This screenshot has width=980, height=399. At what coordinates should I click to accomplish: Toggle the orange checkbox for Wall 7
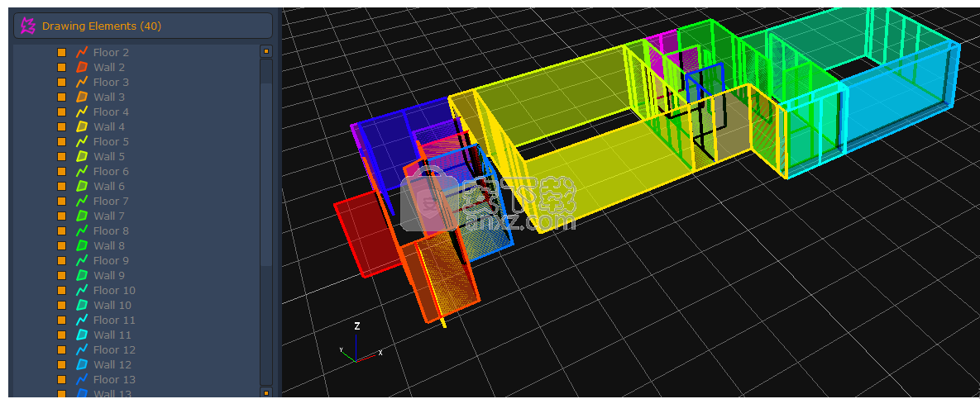pyautogui.click(x=61, y=216)
